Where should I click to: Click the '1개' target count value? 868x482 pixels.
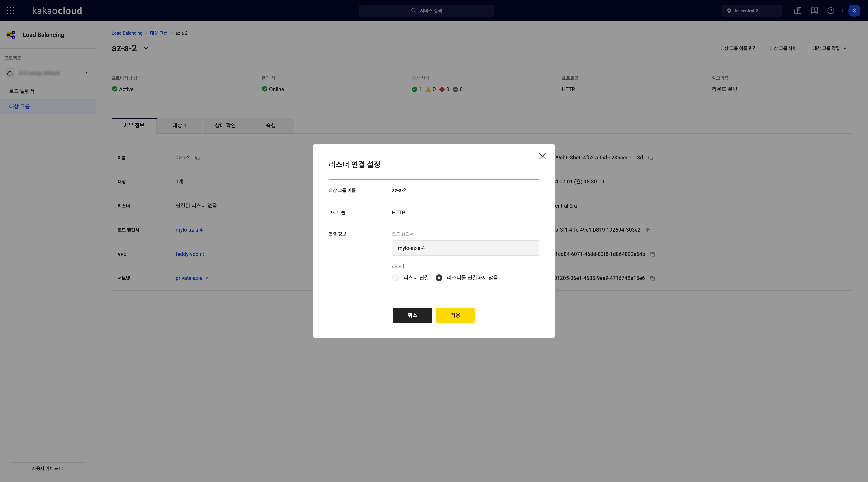pos(179,182)
